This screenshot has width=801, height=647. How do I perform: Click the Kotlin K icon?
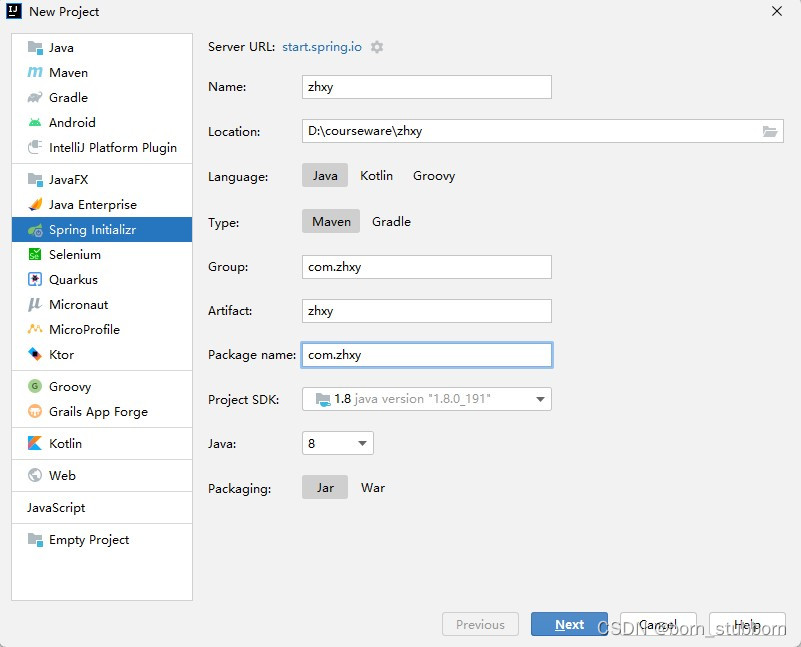35,443
